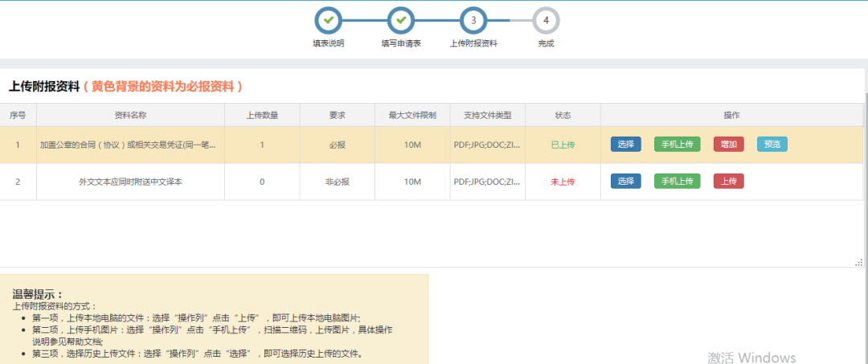Screen dimensions: 868x364
Task: Click 已上传 status text
Action: pos(563,145)
